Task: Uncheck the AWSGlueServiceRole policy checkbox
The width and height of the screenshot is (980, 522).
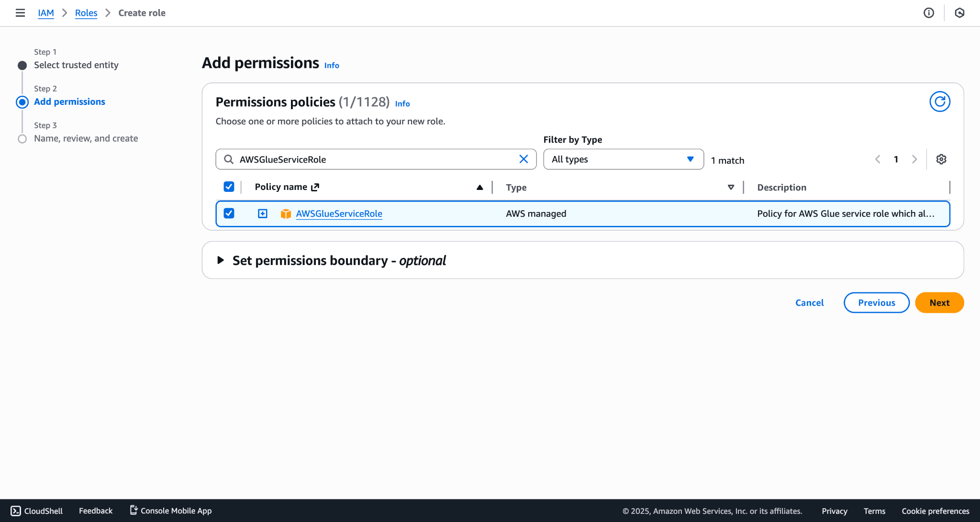Action: coord(229,213)
